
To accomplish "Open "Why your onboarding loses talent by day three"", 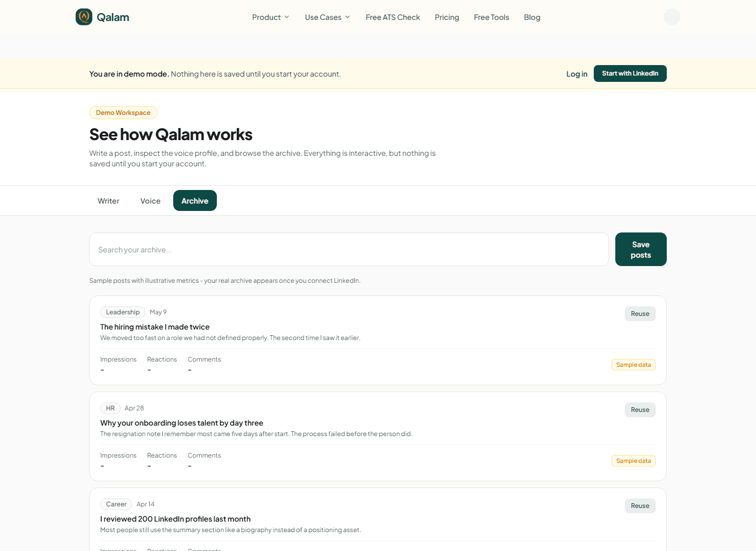I will tap(182, 423).
